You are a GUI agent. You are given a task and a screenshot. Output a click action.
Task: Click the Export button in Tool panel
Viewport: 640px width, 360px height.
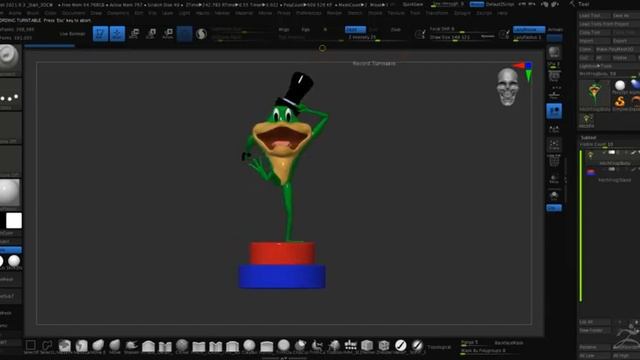(x=625, y=41)
